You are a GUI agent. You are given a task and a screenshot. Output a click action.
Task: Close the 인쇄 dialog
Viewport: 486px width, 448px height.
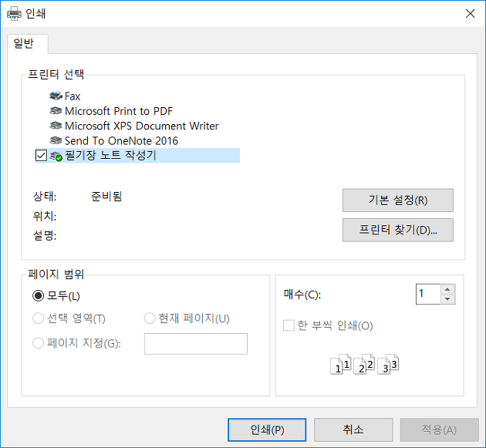470,14
